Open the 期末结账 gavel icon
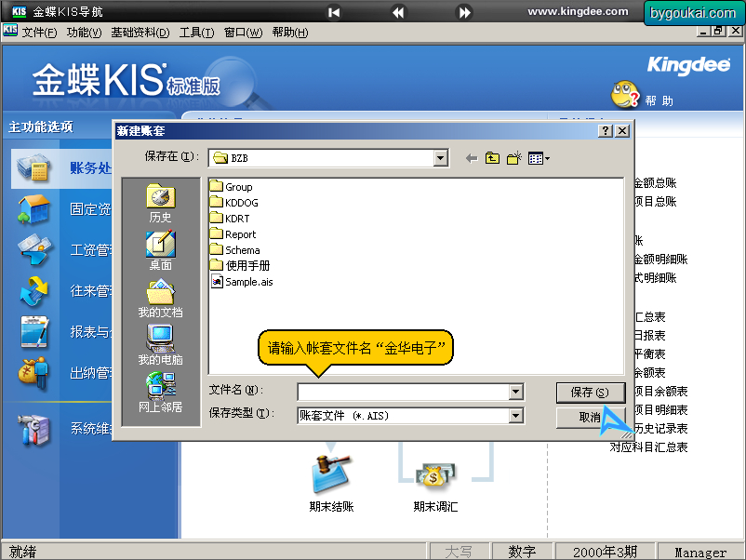 331,473
